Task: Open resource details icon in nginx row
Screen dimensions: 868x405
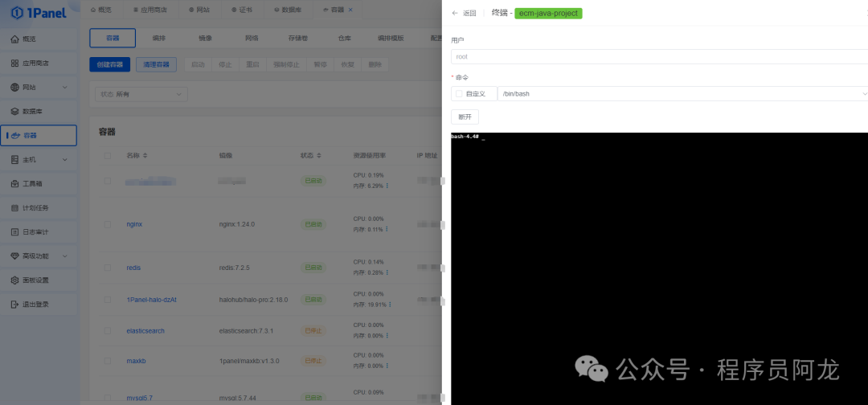Action: tap(387, 230)
